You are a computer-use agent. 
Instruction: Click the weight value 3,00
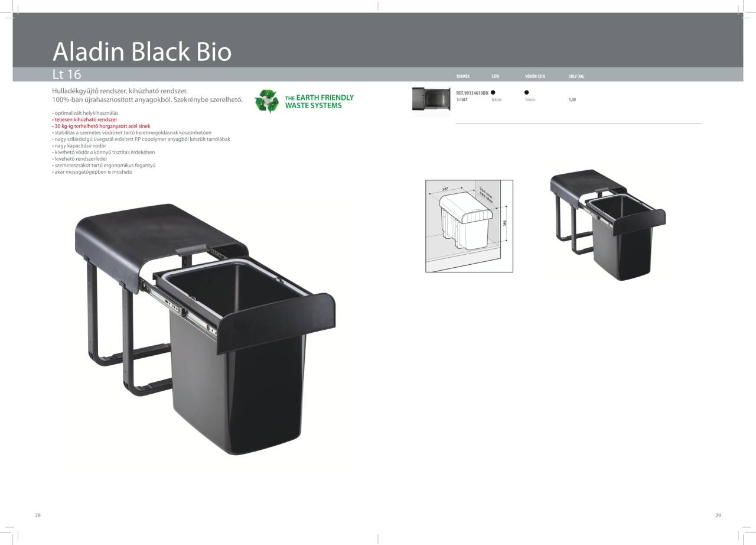572,100
